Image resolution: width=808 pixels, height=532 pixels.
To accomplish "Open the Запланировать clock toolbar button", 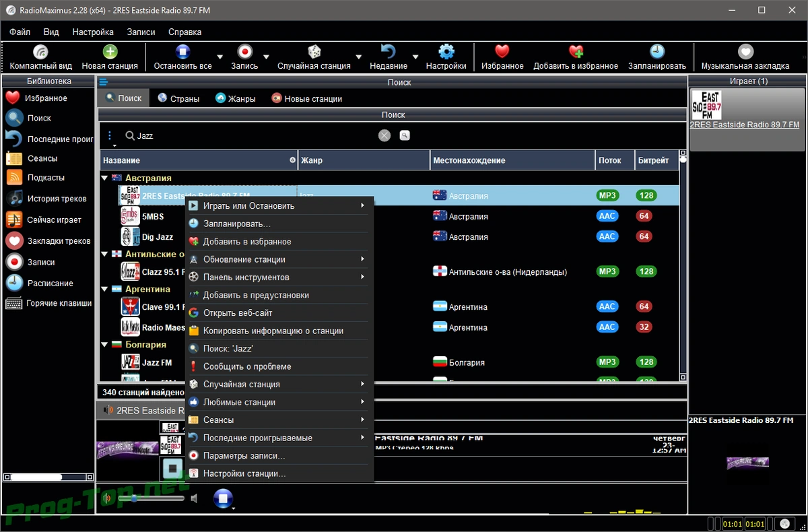I will tap(657, 57).
